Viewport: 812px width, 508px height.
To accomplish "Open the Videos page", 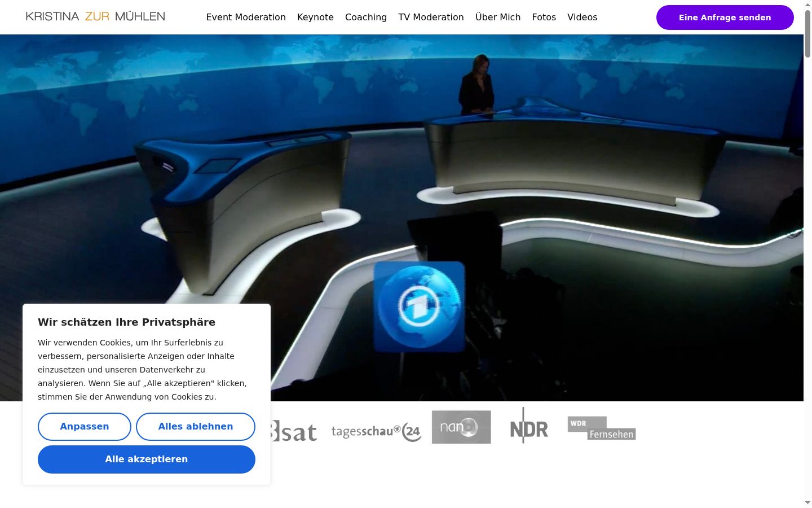I will click(582, 17).
